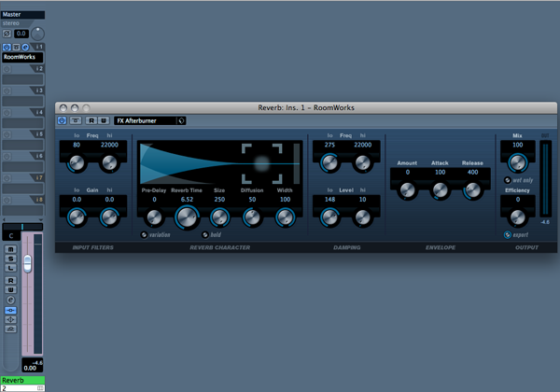Screen dimensions: 560x392
Task: Enable Write automation (W) on channel
Action: pyautogui.click(x=10, y=290)
